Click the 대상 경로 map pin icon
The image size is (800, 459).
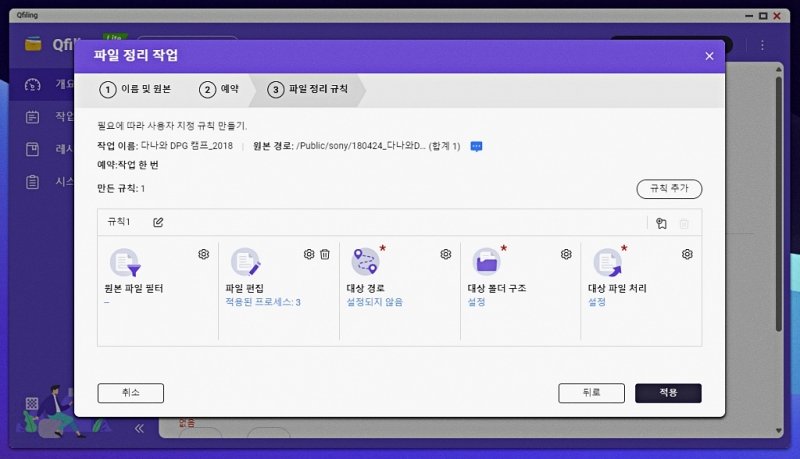tap(366, 262)
